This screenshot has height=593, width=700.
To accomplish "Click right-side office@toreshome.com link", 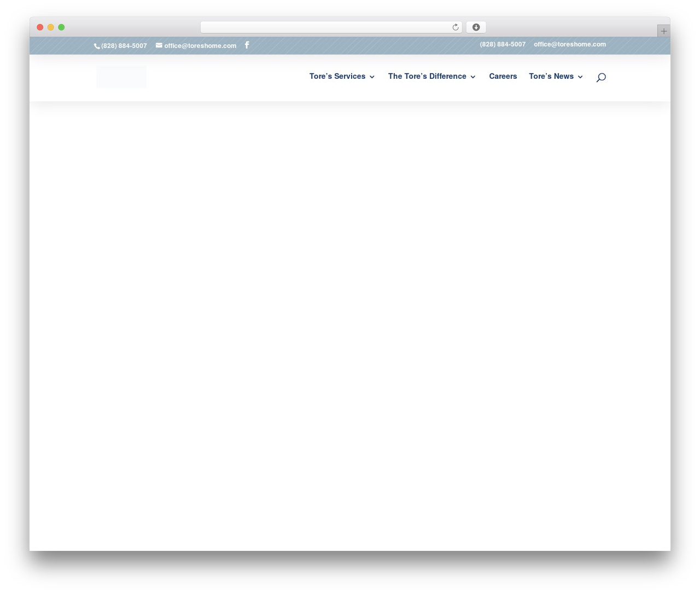I will tap(570, 44).
